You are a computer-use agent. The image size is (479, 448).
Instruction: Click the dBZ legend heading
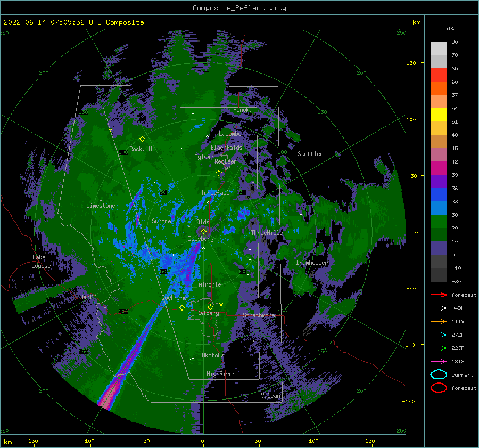451,28
